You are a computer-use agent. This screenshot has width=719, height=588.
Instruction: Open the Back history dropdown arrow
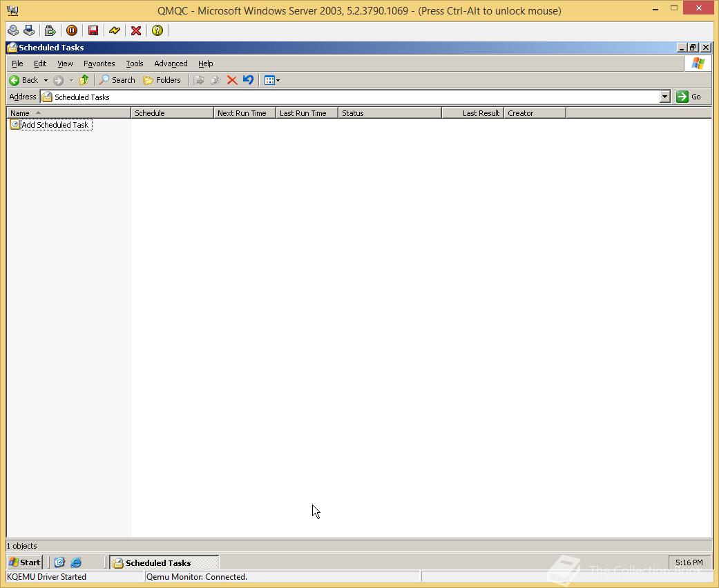coord(46,80)
